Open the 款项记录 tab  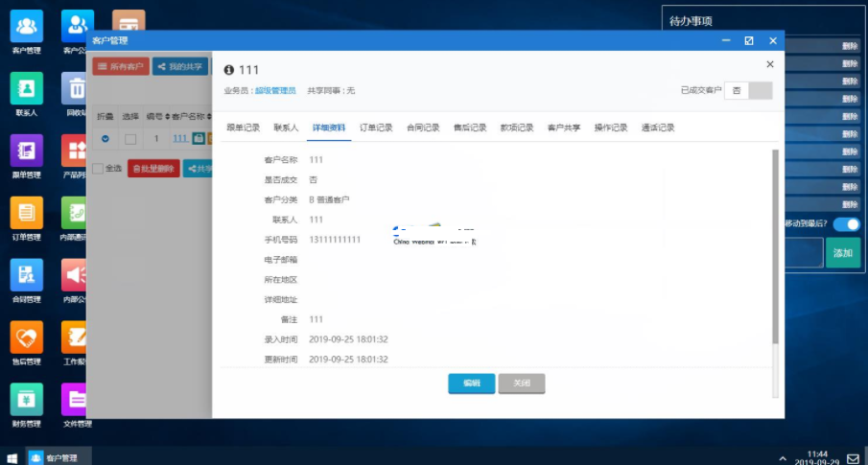coord(517,128)
